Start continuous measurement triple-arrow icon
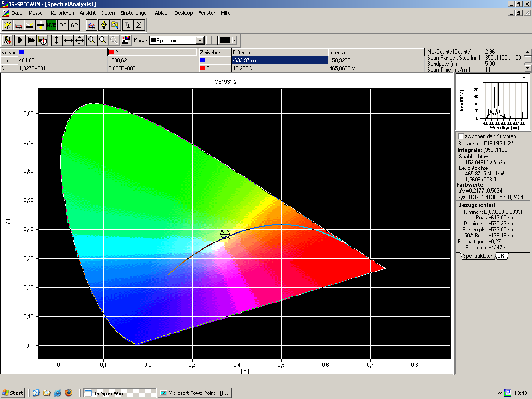The image size is (532, 399). (31, 40)
